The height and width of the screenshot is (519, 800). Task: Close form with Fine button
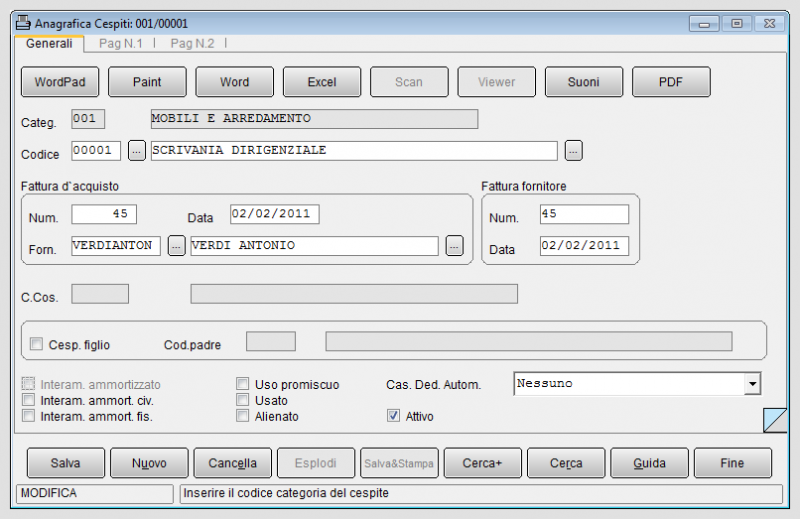tap(733, 463)
